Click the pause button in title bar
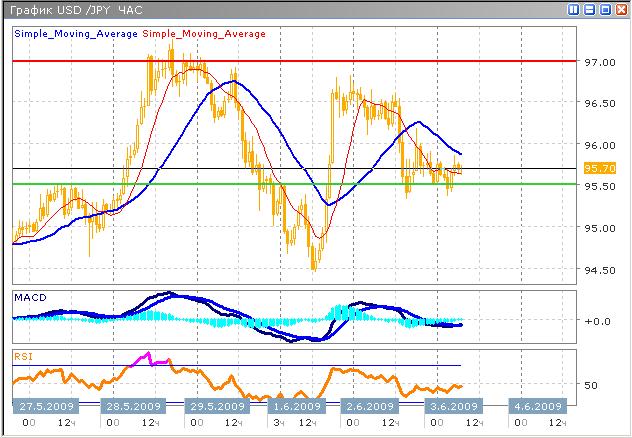Image resolution: width=632 pixels, height=438 pixels. tap(573, 9)
